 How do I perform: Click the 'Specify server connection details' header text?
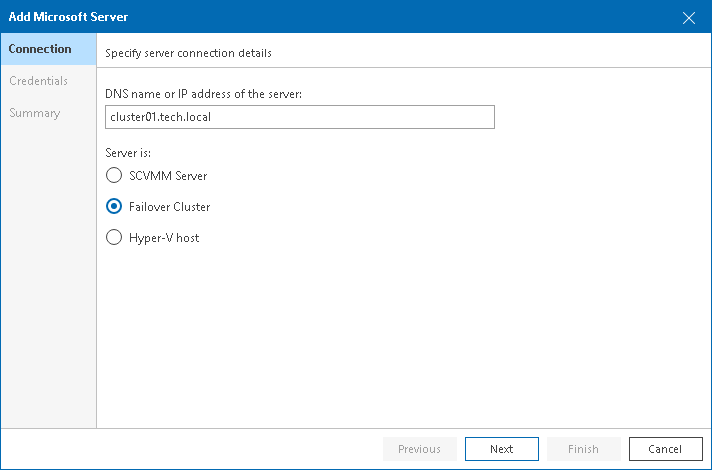coord(188,52)
